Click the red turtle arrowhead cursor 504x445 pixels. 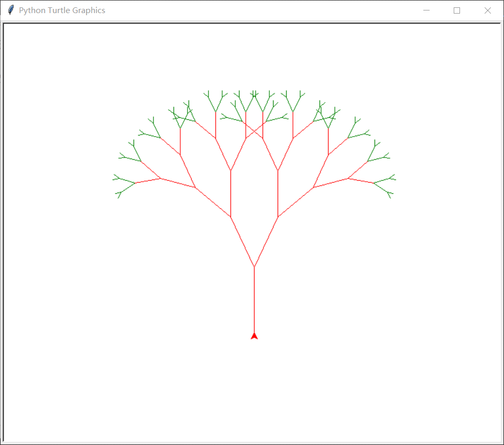tap(254, 336)
